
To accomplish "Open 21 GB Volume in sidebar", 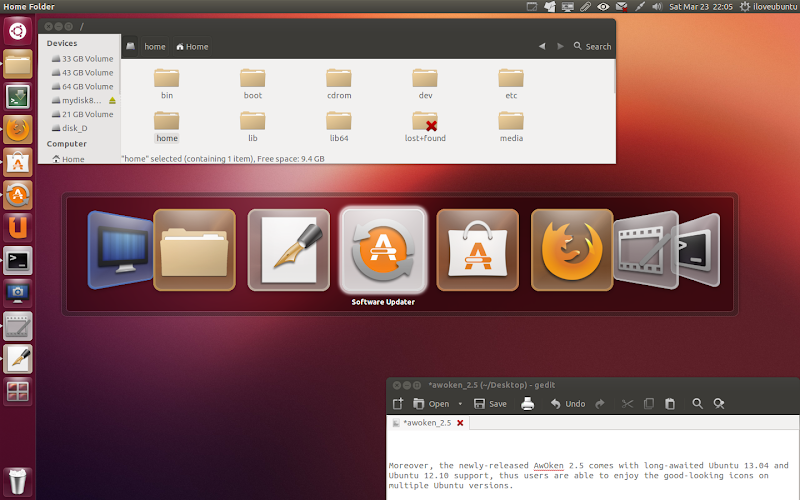I will coord(82,114).
